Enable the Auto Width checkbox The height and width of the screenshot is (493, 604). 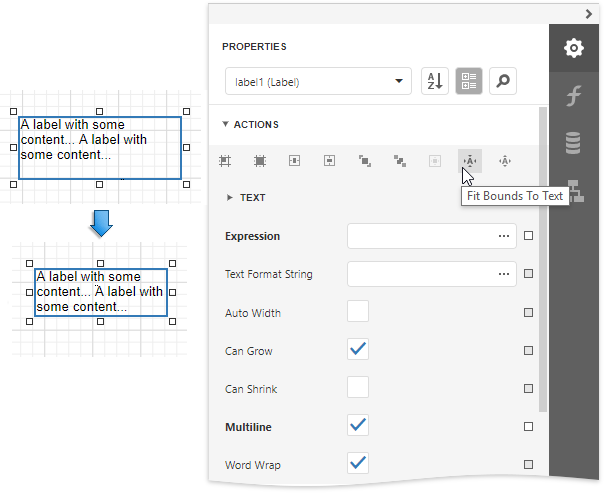[x=358, y=312]
